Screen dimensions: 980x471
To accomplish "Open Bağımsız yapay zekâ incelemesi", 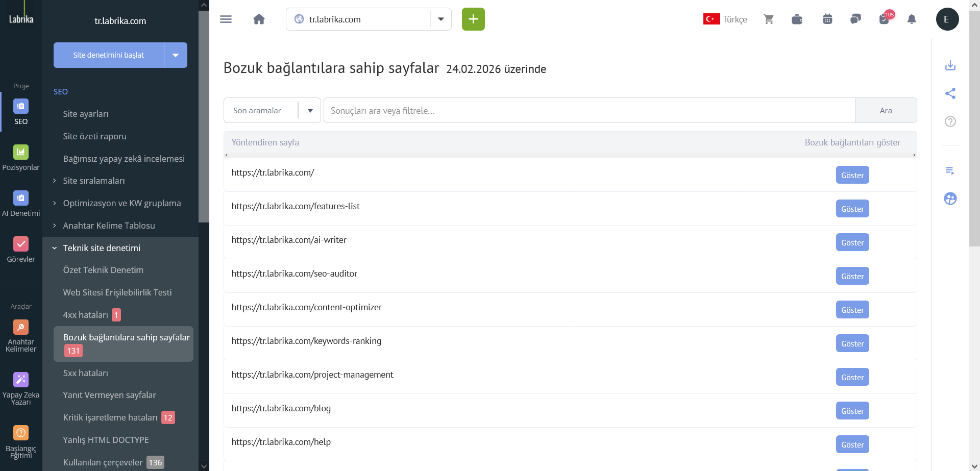I will [x=124, y=159].
